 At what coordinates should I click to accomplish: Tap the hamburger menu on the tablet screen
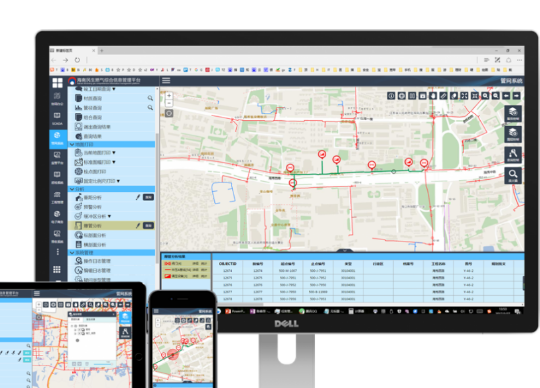point(37,293)
